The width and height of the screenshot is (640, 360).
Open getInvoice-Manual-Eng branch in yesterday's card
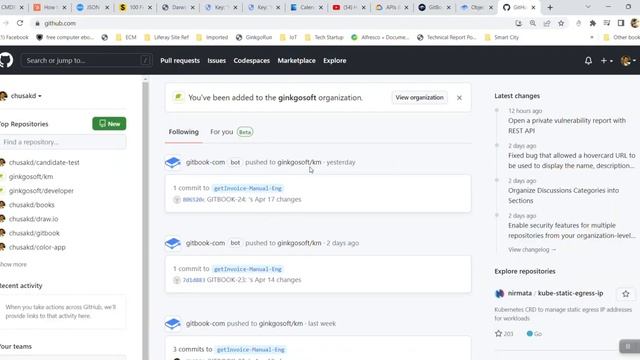point(248,188)
